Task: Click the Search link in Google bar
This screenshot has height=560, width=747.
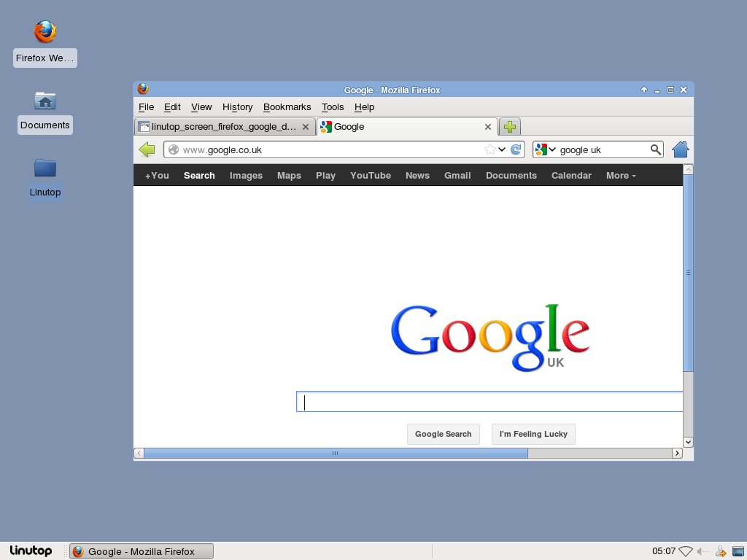Action: 199,176
